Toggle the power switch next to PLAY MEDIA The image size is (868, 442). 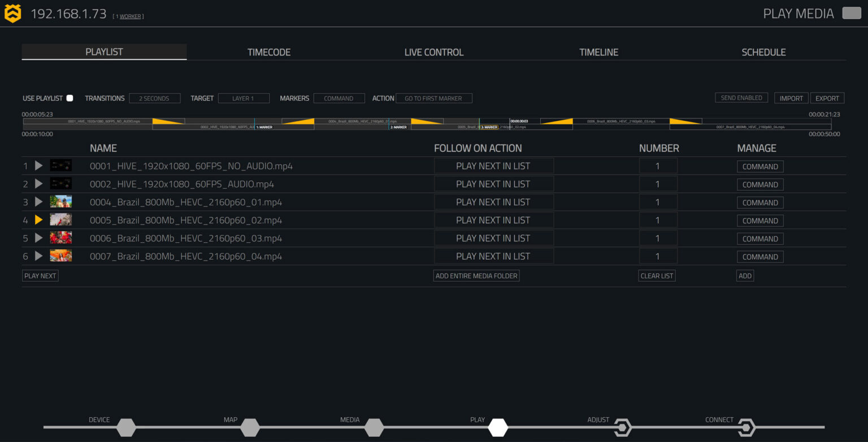click(851, 12)
